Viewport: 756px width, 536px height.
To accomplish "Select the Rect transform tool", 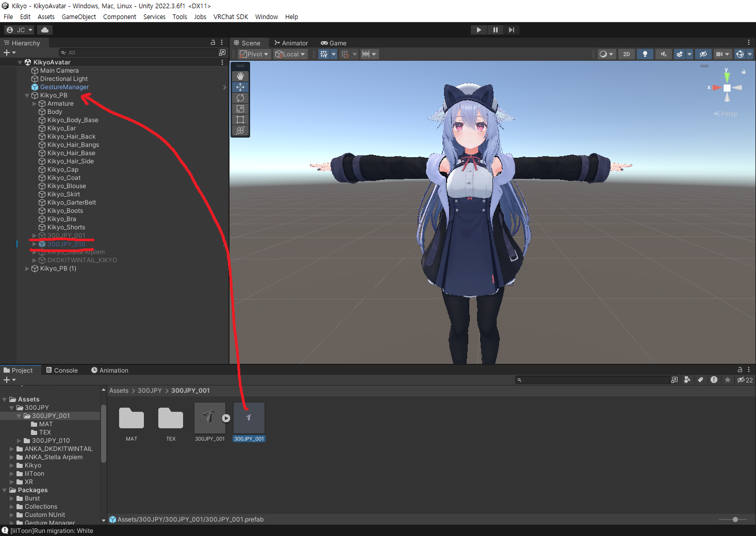I will 240,120.
